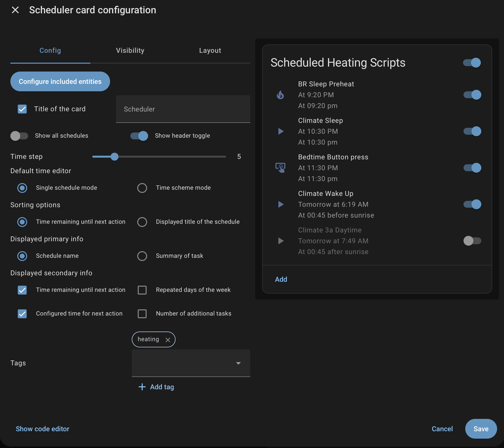Check Repeated days of the week
Viewport: 504px width, 448px height.
[142, 290]
